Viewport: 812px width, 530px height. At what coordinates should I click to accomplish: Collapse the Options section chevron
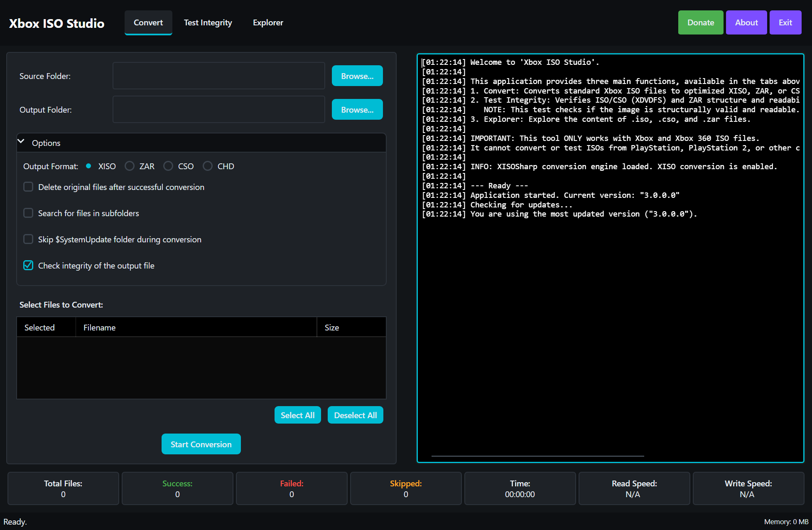pyautogui.click(x=21, y=142)
